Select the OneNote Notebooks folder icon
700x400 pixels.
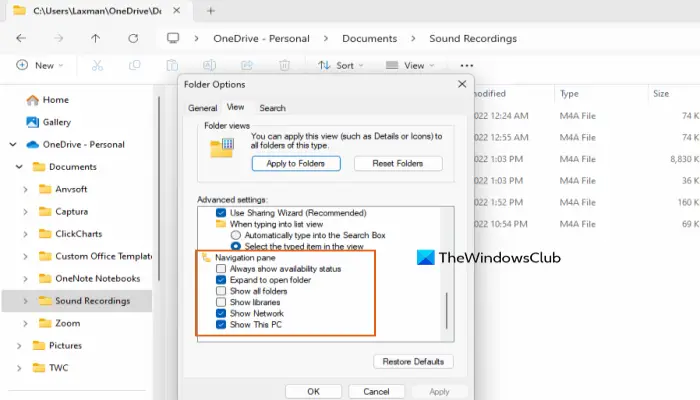45,278
